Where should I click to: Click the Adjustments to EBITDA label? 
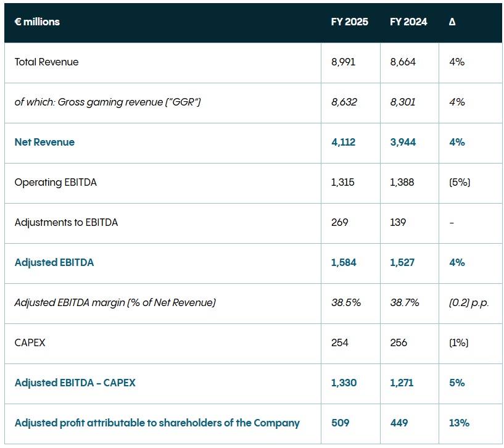(66, 222)
